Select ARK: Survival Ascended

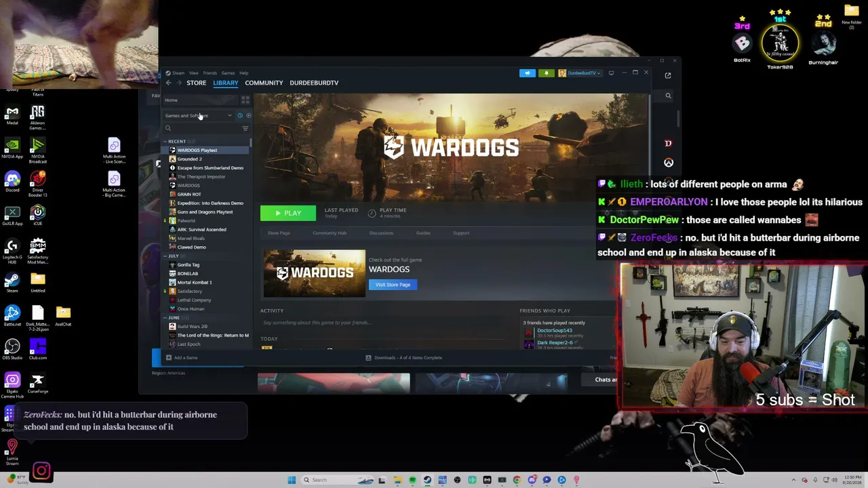tap(207, 230)
